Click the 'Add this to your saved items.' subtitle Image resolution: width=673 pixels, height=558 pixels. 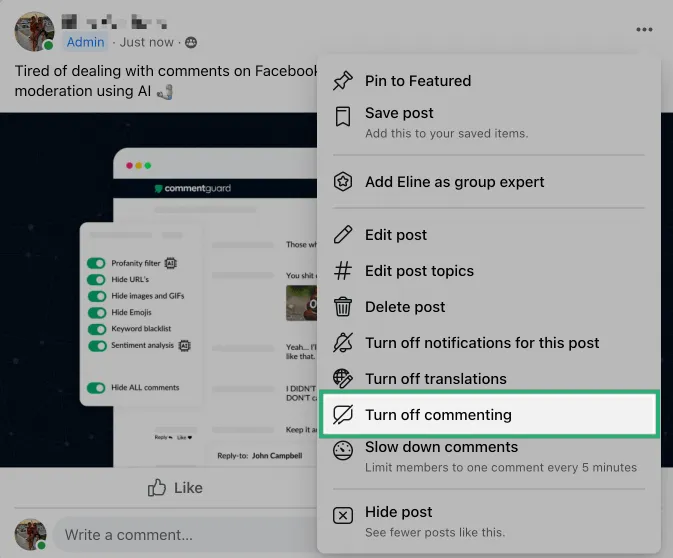coord(446,133)
